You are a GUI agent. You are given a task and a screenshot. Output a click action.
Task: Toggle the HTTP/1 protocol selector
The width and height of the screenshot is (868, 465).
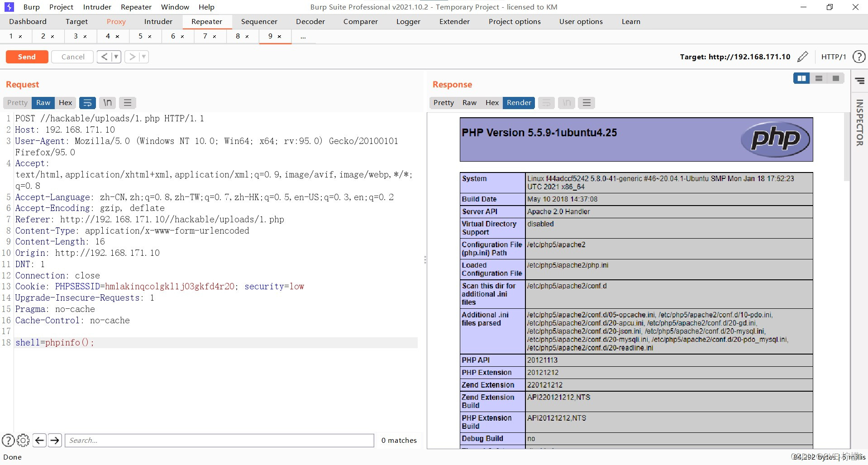pyautogui.click(x=834, y=57)
